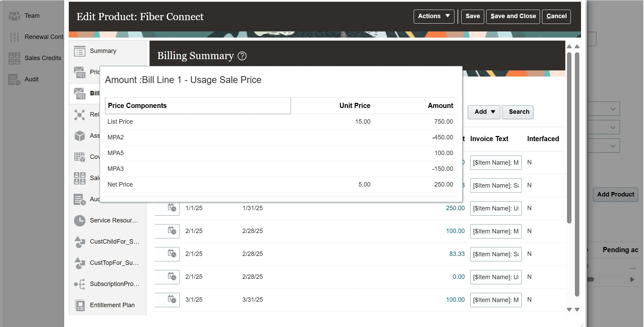The width and height of the screenshot is (644, 327).
Task: Click the -450.00 amount for MPA2
Action: tap(442, 137)
